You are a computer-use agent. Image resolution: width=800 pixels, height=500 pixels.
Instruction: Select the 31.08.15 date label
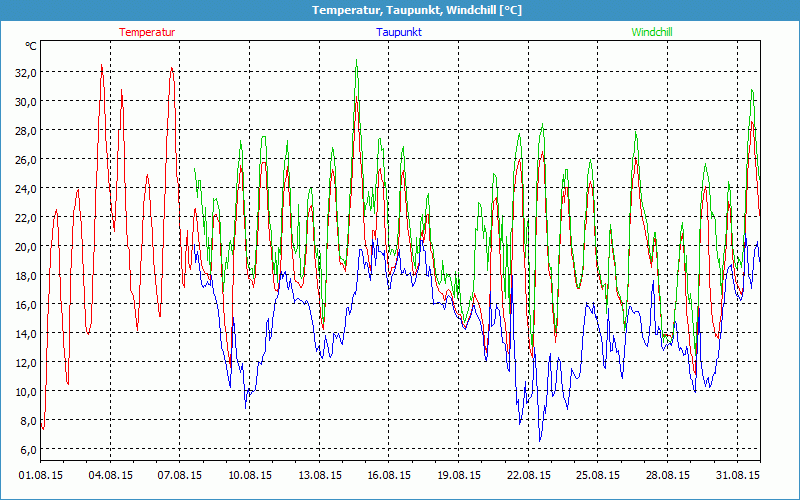737,475
